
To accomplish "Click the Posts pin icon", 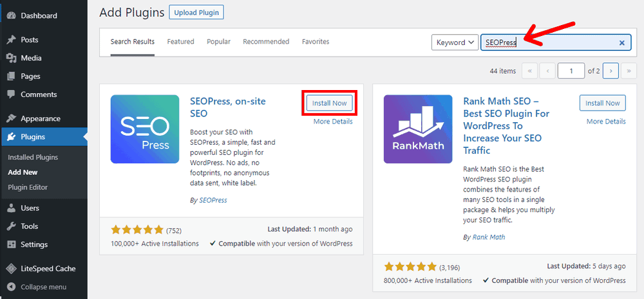I will (12, 40).
